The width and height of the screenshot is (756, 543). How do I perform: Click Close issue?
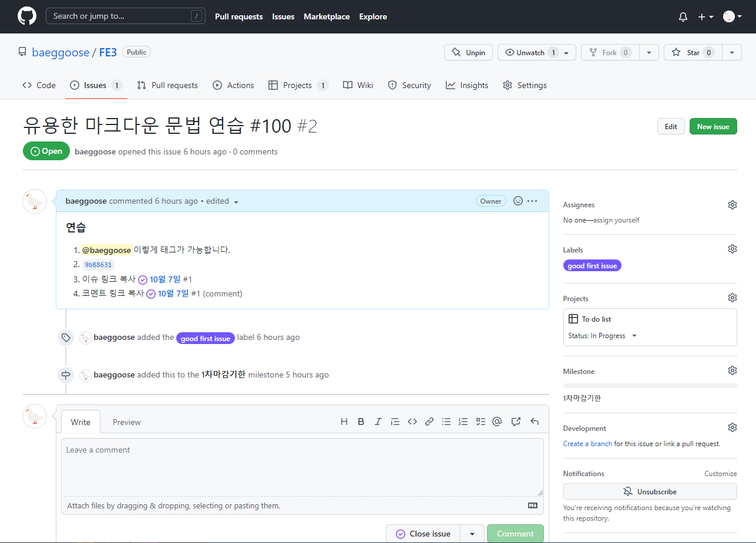[x=423, y=534]
